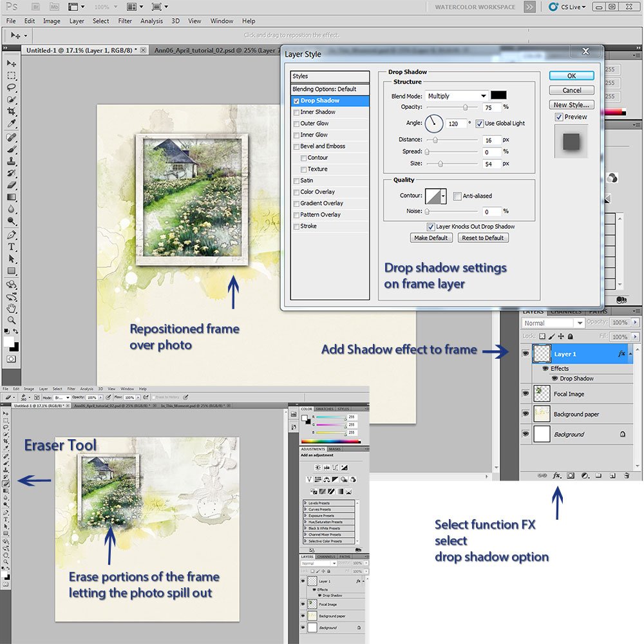644x644 pixels.
Task: Select the Rectangular Marquee tool in the larger toolbar
Action: click(x=11, y=75)
